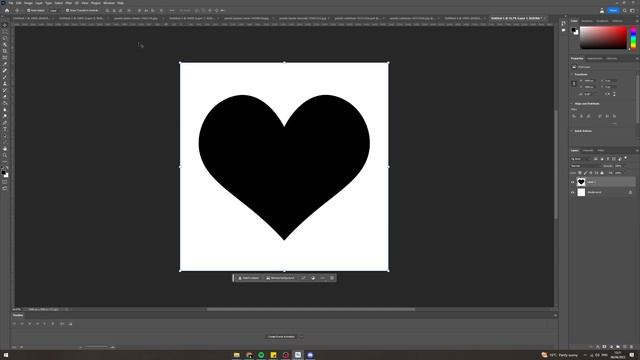
Task: Open the workspace switcher icon
Action: pyautogui.click(x=632, y=11)
